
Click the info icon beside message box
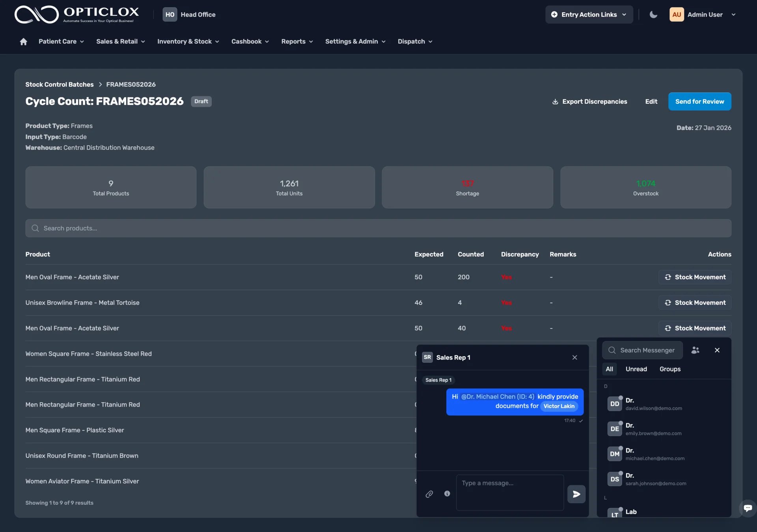447,493
